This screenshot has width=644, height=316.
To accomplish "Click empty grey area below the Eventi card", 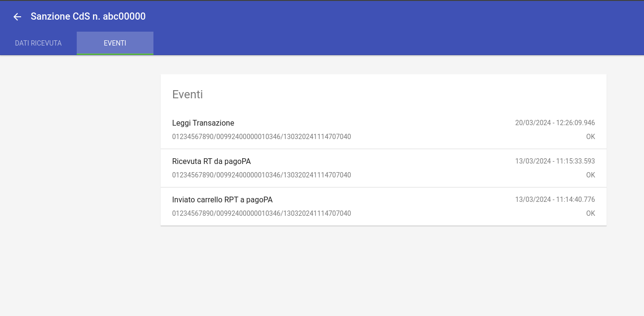I will click(384, 271).
